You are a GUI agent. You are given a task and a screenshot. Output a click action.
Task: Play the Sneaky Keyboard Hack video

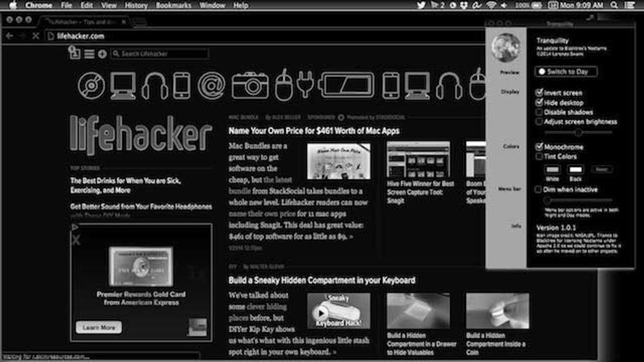(x=321, y=313)
